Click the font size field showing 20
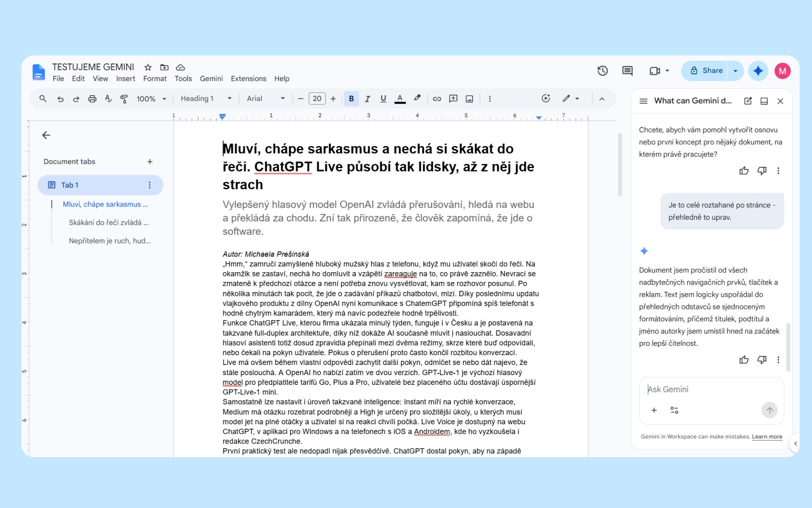The height and width of the screenshot is (508, 812). (x=317, y=99)
